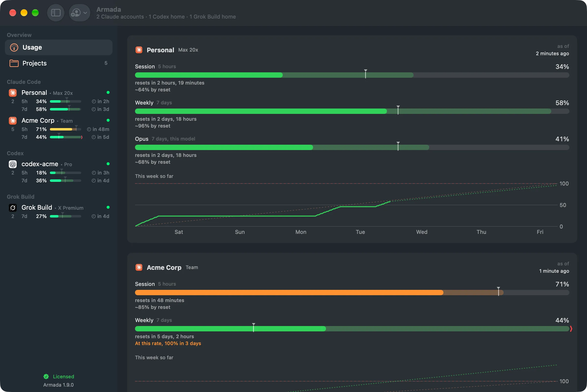Click the Projects folder icon

14,63
